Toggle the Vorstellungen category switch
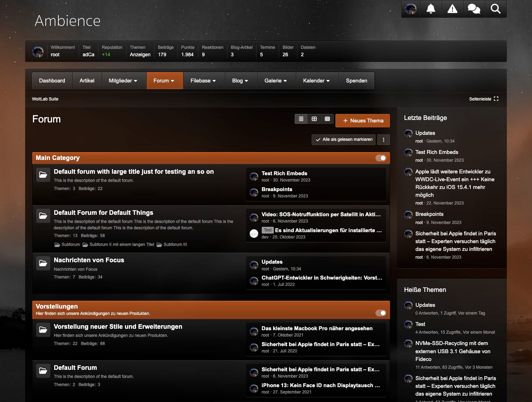The width and height of the screenshot is (532, 402). click(x=381, y=313)
